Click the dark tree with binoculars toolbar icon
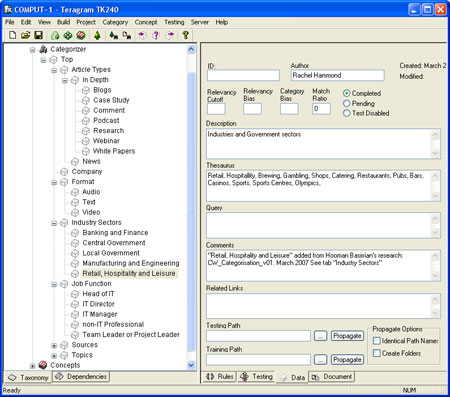The image size is (450, 397). [113, 35]
